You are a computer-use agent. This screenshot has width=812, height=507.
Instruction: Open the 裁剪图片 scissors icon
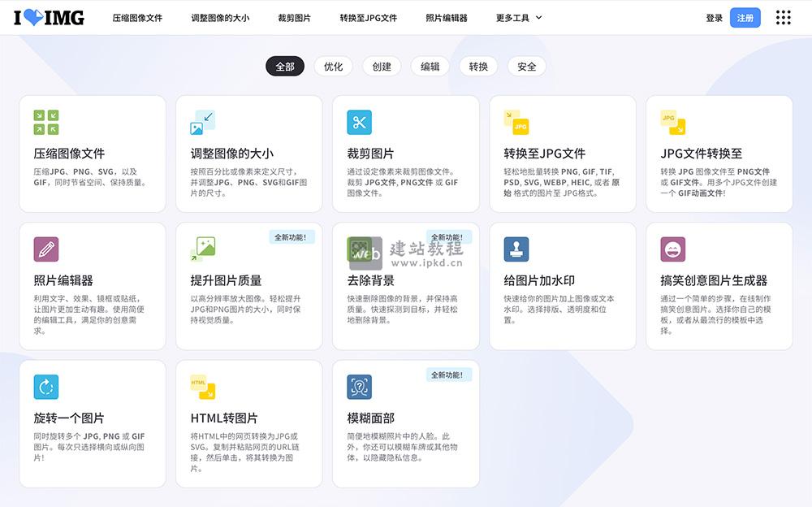coord(358,122)
